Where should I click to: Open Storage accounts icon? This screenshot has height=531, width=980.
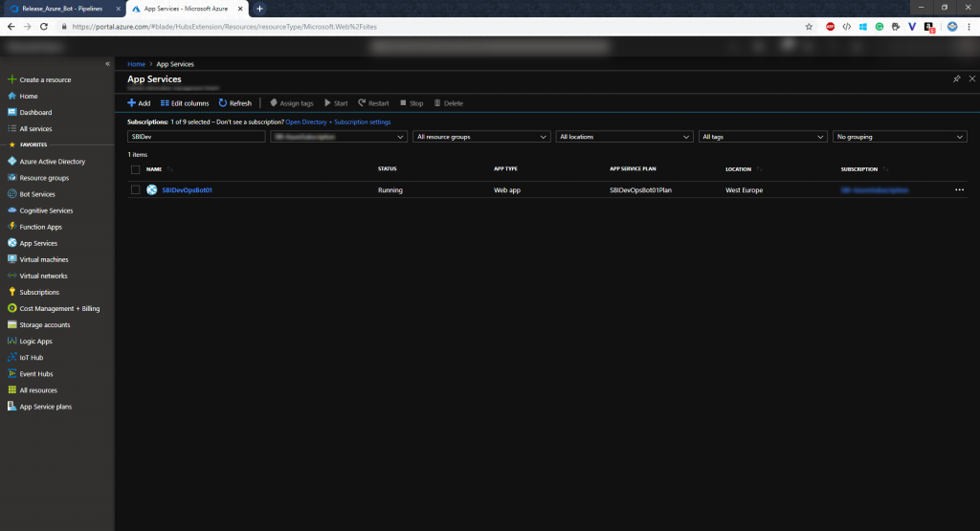pos(11,324)
